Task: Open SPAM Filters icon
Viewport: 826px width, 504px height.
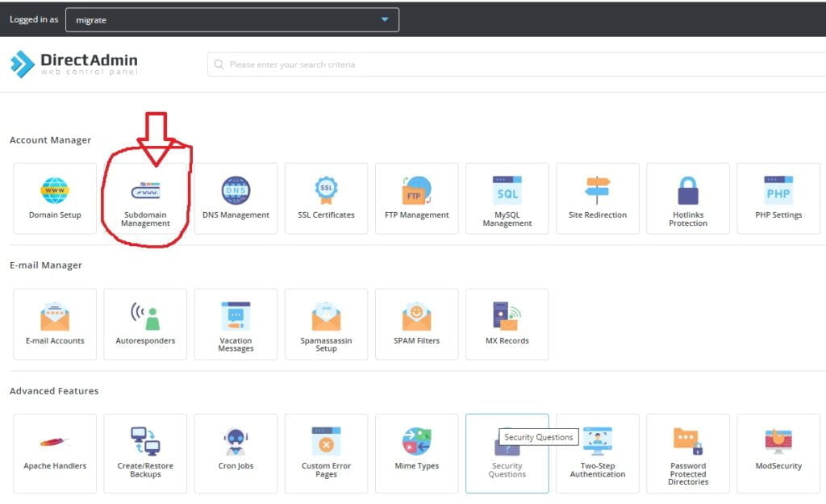Action: click(417, 316)
